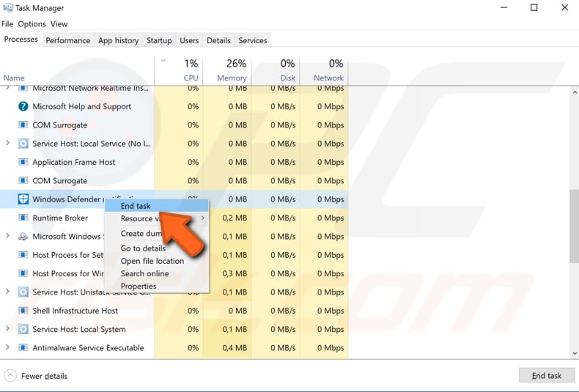
Task: Click the Task Manager title bar icon
Action: tap(7, 8)
